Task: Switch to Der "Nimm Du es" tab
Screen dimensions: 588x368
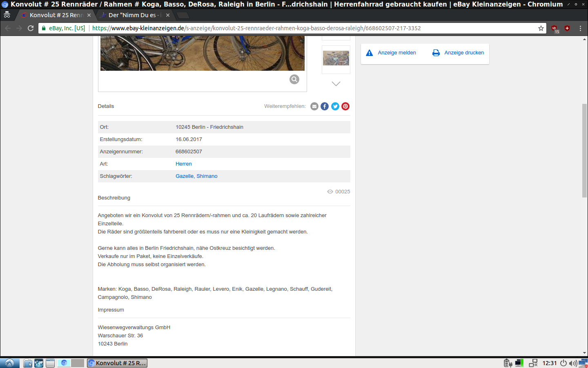Action: point(135,15)
